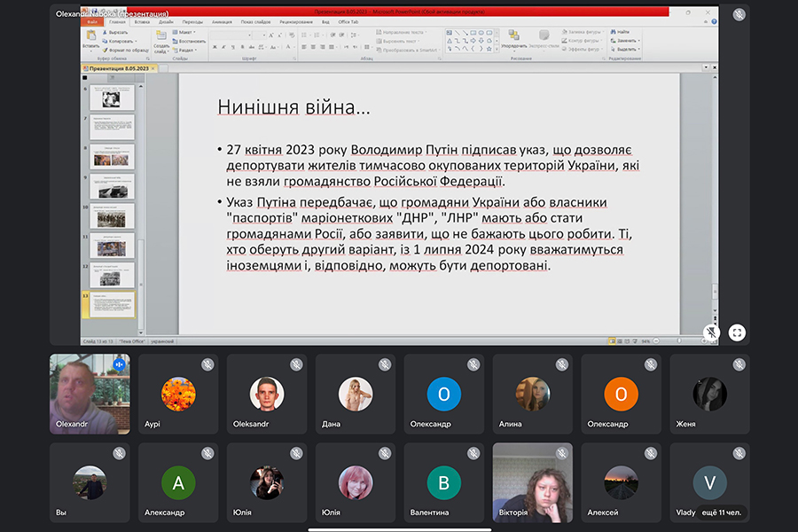Viewport: 798px width, 532px height.
Task: Click the fullscreen icon on the presentation
Action: click(x=737, y=333)
